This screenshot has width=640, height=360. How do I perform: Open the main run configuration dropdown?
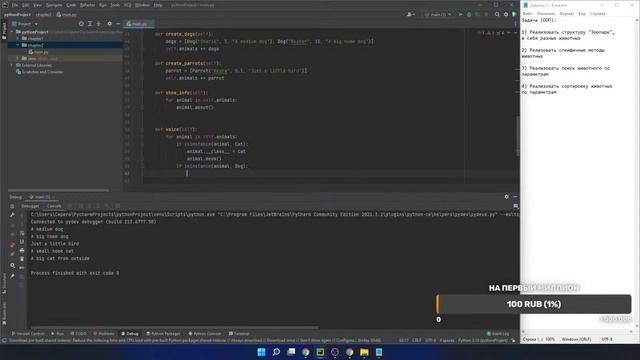point(438,14)
